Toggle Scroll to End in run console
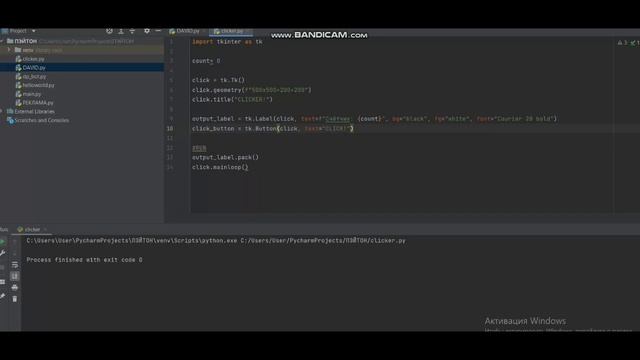The image size is (640, 360). [15, 276]
